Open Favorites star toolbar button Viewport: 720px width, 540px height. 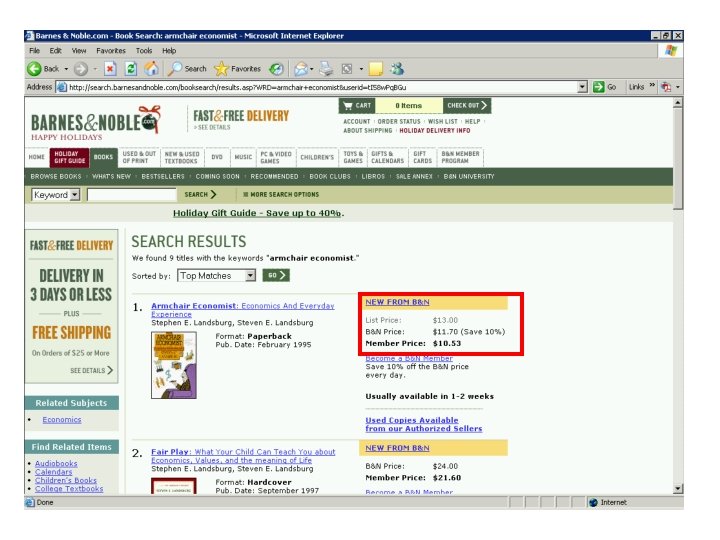tap(237, 69)
